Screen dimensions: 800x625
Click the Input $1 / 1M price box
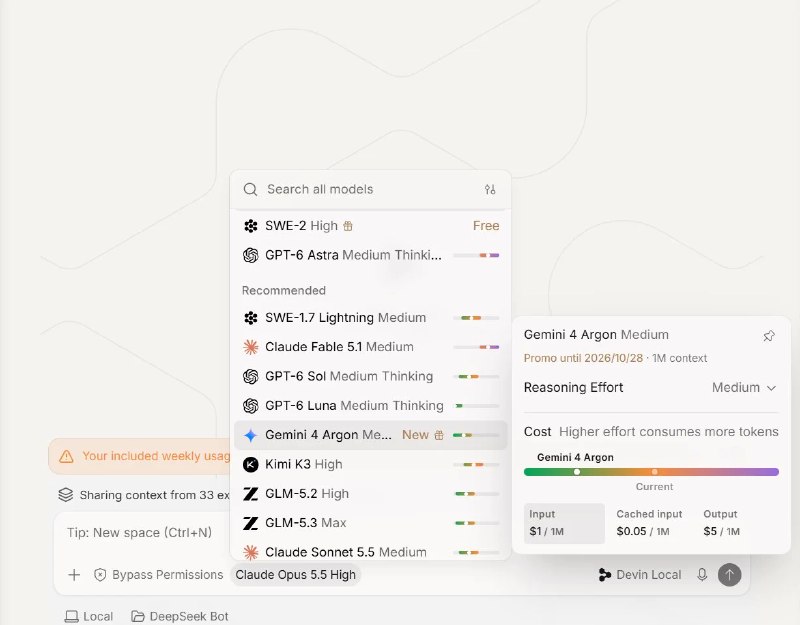coord(564,523)
